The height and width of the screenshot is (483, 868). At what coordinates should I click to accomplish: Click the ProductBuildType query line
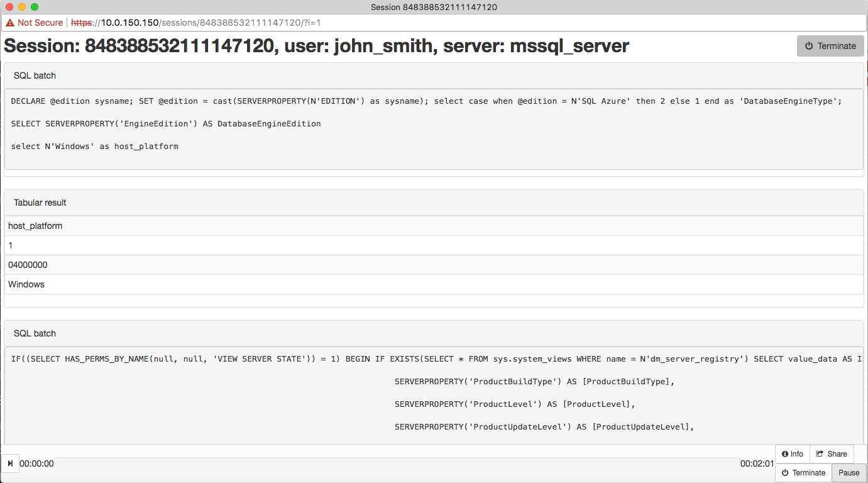click(534, 382)
